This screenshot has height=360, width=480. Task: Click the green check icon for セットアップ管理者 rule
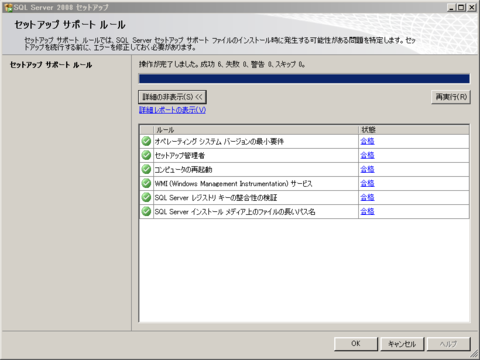(x=146, y=155)
